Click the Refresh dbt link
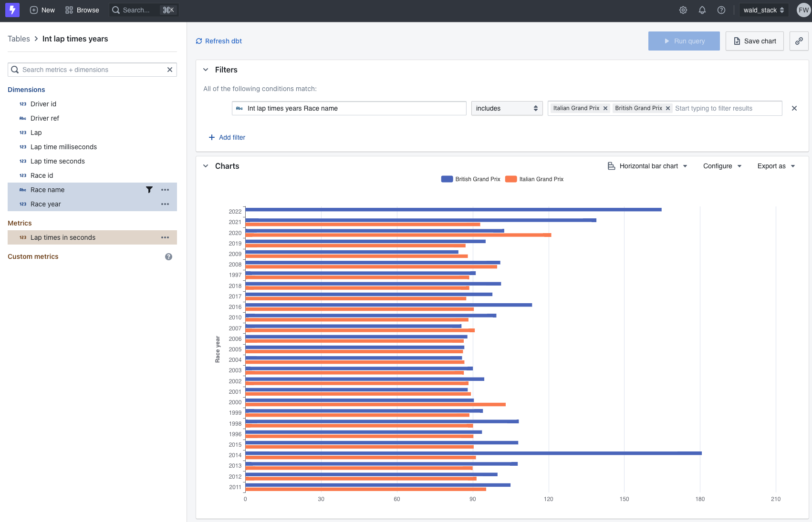Viewport: 812px width, 522px height. [x=219, y=41]
